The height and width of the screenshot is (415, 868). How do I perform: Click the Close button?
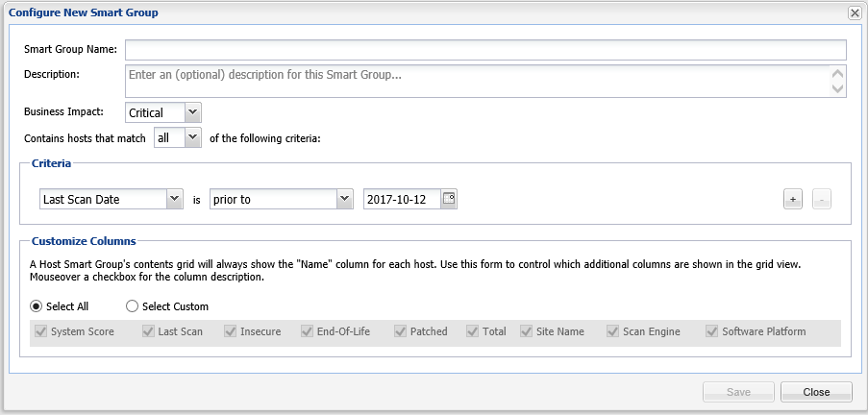816,392
